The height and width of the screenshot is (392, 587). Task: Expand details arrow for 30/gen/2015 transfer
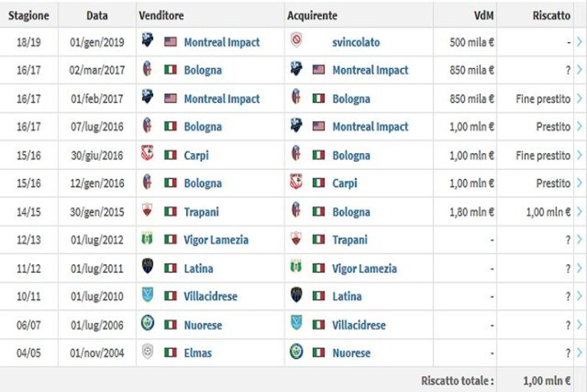coord(579,212)
